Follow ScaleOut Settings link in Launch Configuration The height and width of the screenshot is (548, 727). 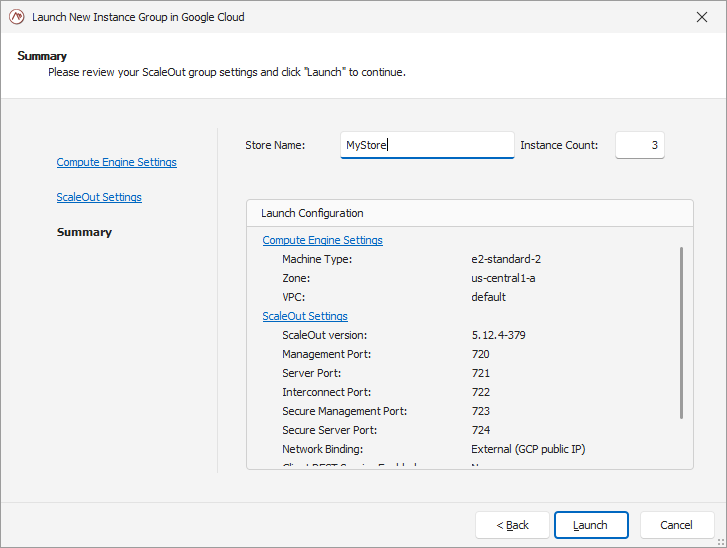coord(305,316)
